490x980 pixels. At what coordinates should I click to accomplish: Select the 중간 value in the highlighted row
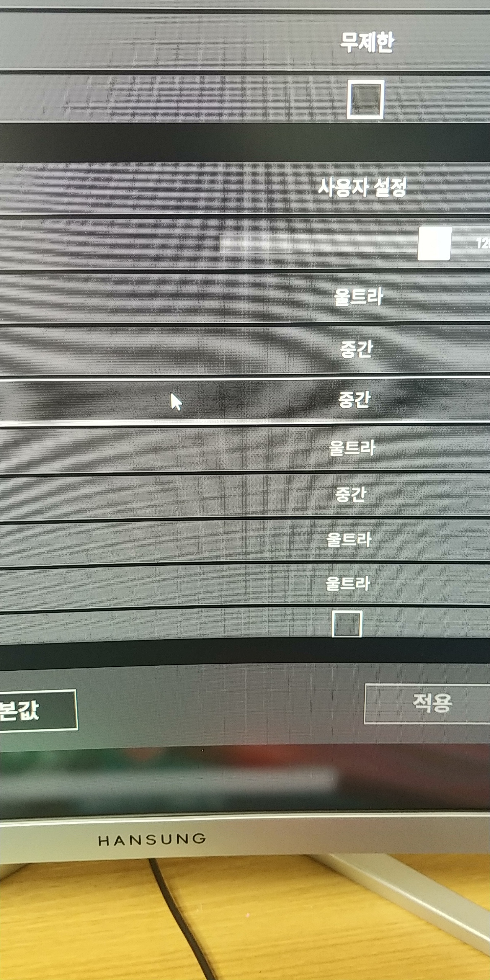[354, 400]
